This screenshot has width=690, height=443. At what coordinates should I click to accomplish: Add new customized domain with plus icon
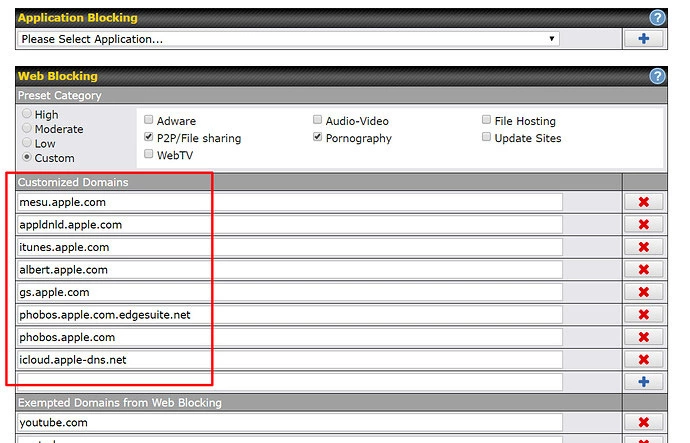coord(643,382)
